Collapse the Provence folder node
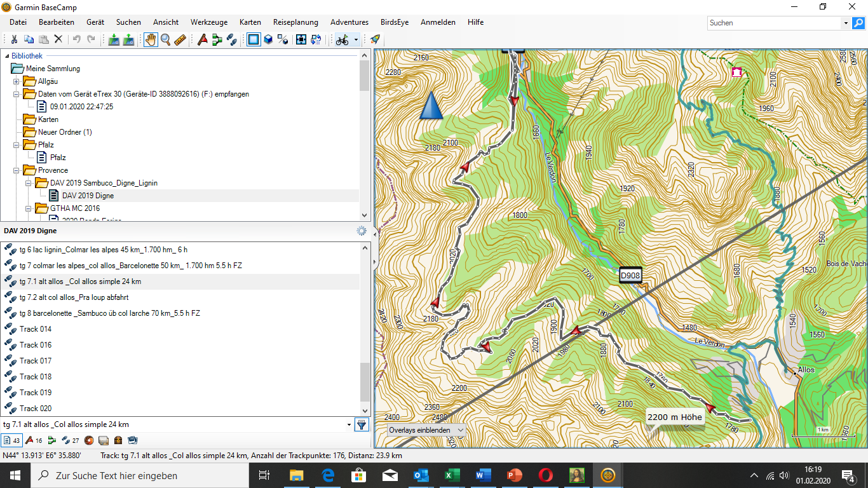This screenshot has height=488, width=868. pyautogui.click(x=17, y=170)
